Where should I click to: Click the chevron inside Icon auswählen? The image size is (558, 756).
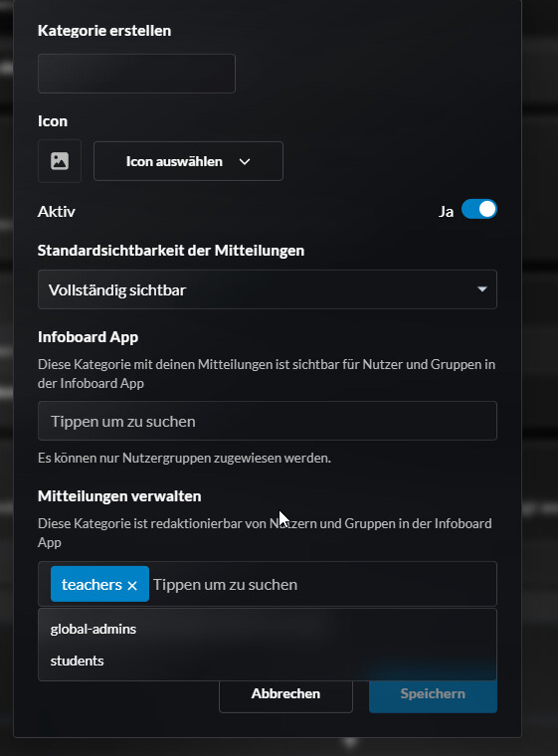(x=245, y=161)
